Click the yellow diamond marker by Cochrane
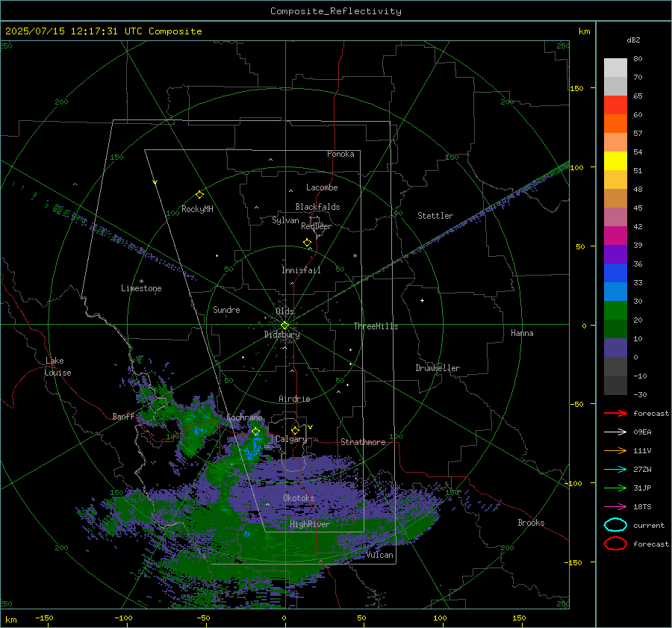 255,432
